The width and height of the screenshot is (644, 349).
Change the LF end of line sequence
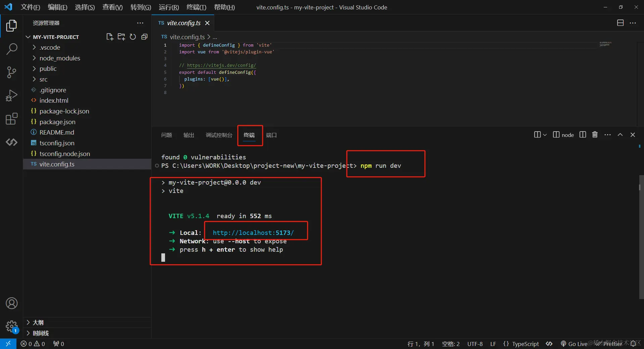click(493, 344)
